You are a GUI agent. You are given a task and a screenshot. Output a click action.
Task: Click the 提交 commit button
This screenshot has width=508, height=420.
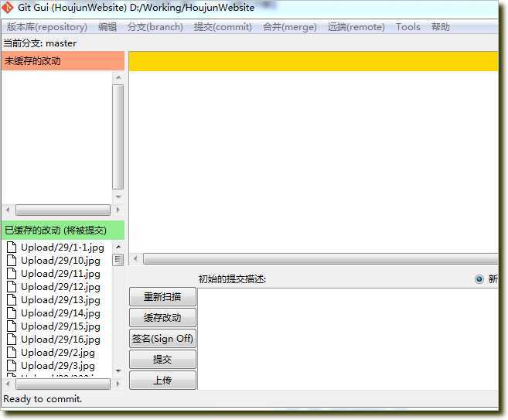pyautogui.click(x=162, y=360)
